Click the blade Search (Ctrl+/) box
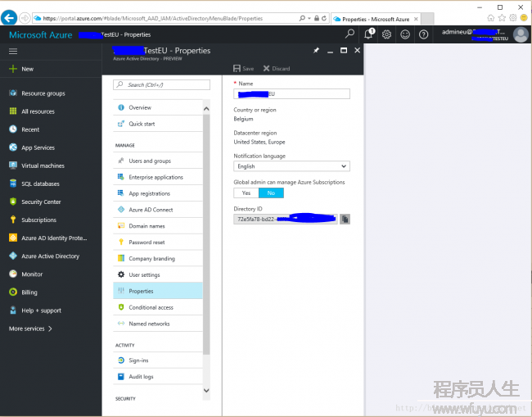The image size is (532, 417). (161, 84)
